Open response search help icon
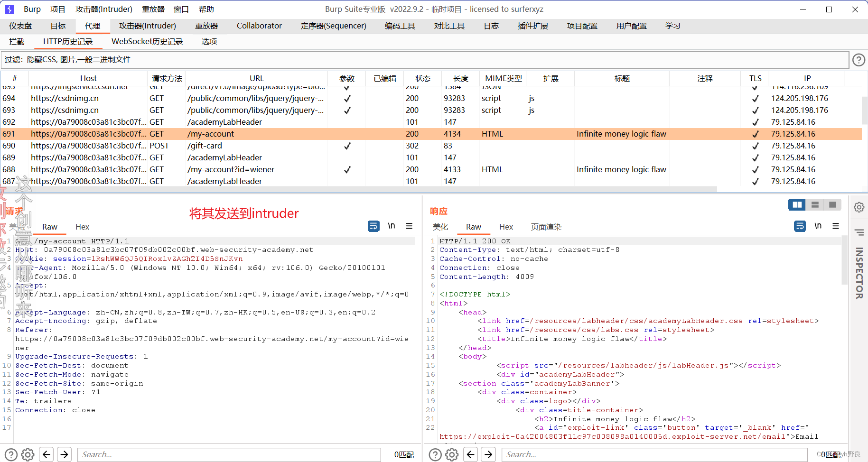Viewport: 868px width, 462px height. pos(435,455)
